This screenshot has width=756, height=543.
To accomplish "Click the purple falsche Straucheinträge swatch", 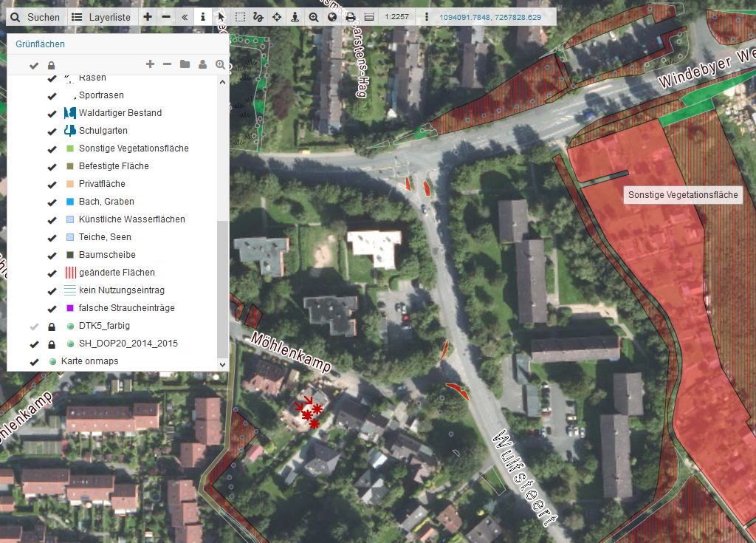I will click(x=70, y=308).
